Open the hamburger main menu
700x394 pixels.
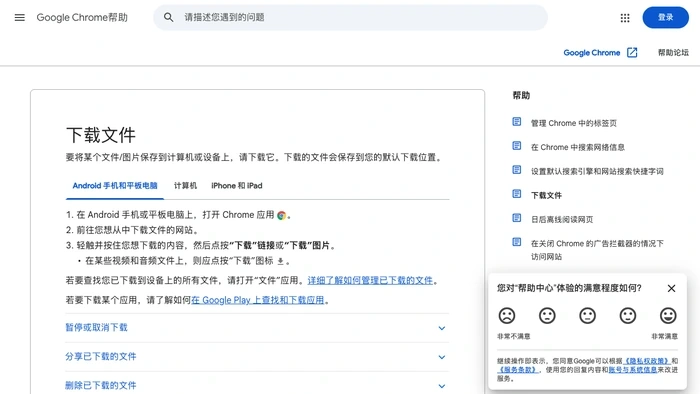tap(20, 17)
